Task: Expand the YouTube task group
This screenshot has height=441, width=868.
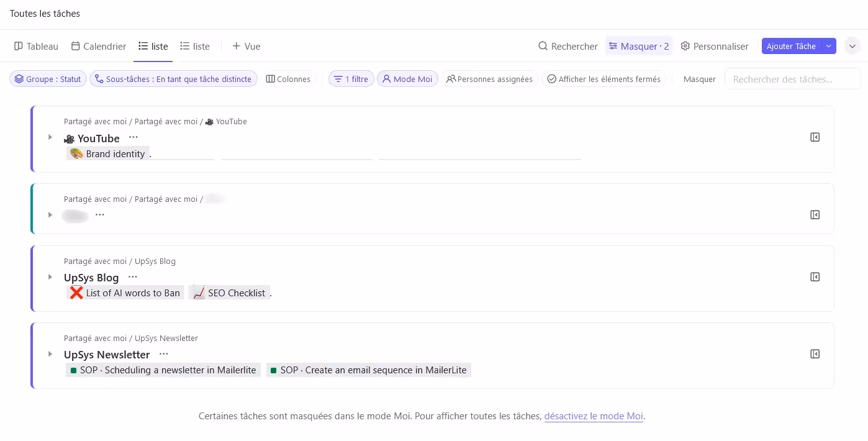Action: click(x=50, y=137)
